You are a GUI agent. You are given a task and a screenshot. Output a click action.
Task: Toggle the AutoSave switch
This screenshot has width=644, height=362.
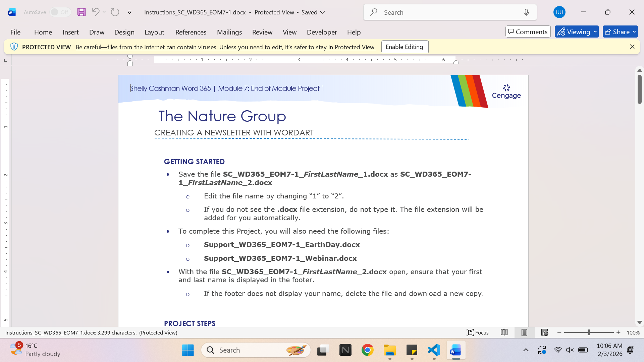(60, 12)
